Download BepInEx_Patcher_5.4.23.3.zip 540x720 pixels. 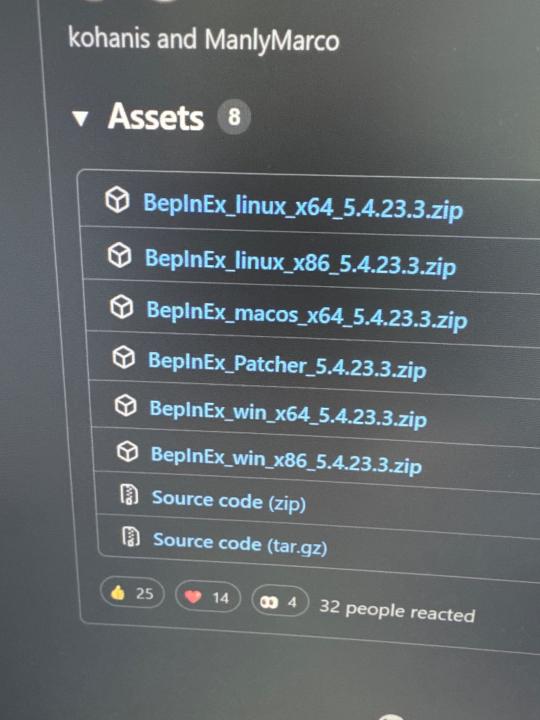[287, 366]
